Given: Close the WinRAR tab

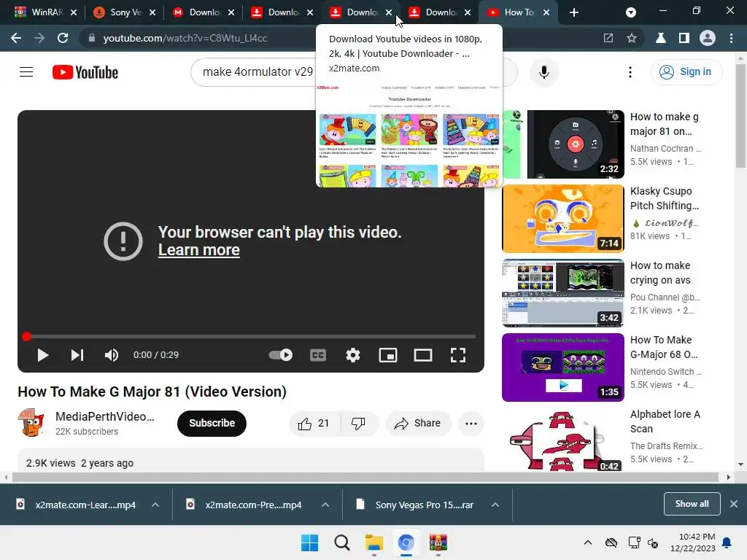Looking at the screenshot, I should coord(74,12).
